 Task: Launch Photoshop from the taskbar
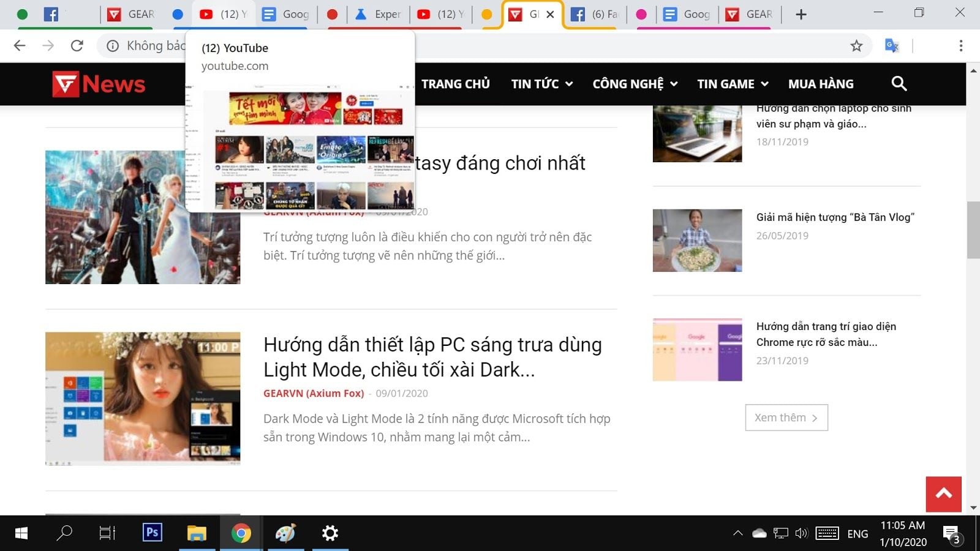pos(152,533)
